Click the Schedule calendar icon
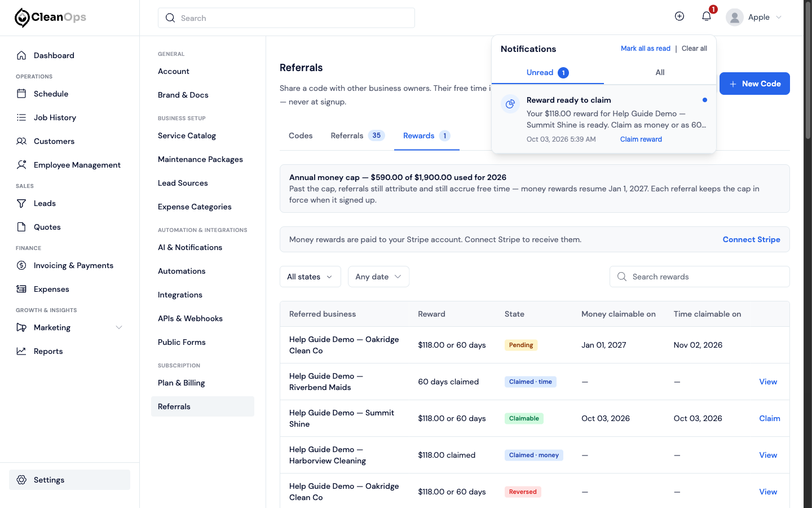 click(x=21, y=94)
